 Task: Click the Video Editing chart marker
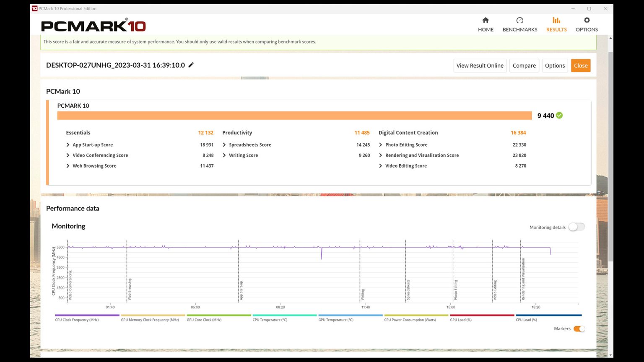(x=495, y=290)
